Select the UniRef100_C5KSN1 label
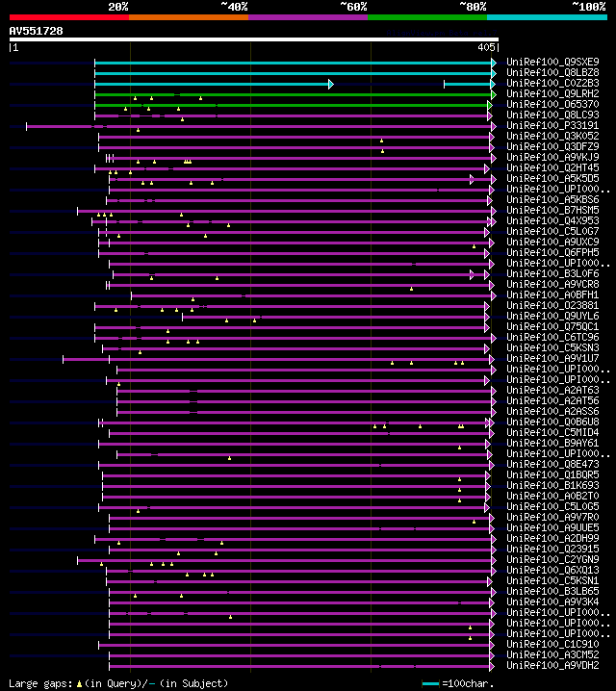The width and height of the screenshot is (616, 691). [552, 580]
